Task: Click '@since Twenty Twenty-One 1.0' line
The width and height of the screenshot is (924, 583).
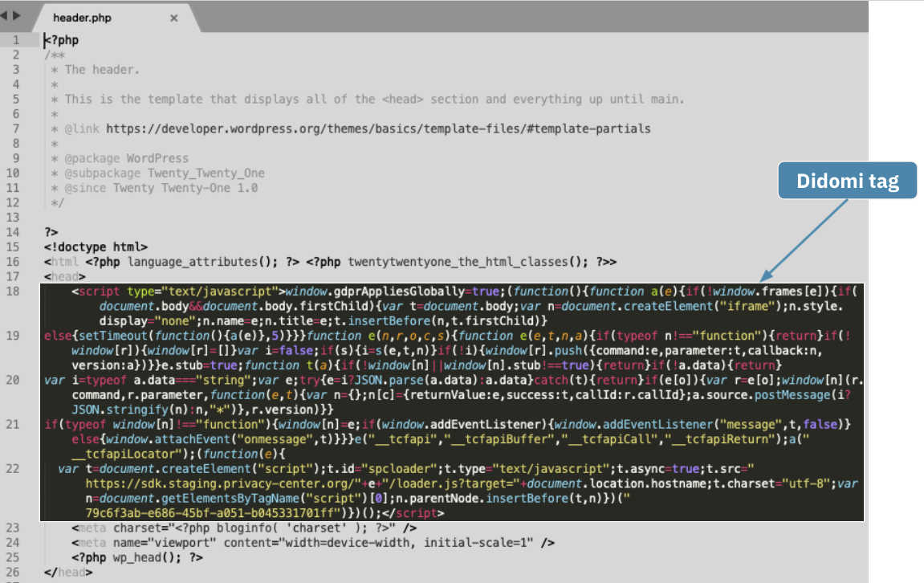Action: (154, 188)
